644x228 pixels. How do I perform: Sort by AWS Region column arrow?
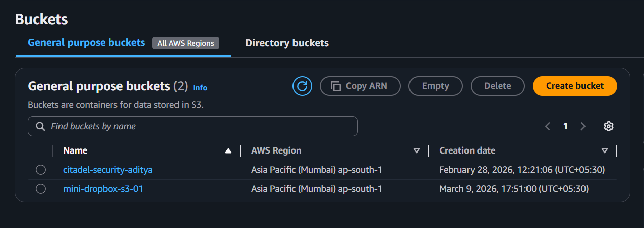[x=417, y=150]
